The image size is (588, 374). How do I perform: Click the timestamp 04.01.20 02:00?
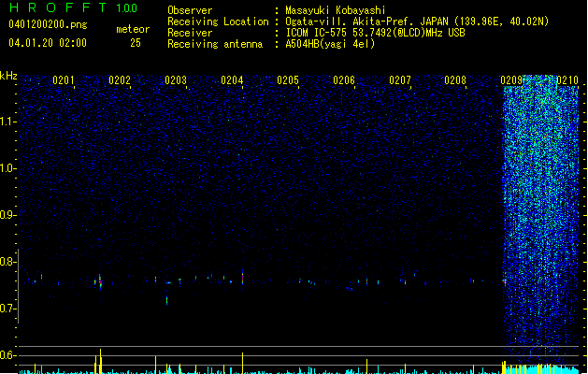(x=48, y=43)
